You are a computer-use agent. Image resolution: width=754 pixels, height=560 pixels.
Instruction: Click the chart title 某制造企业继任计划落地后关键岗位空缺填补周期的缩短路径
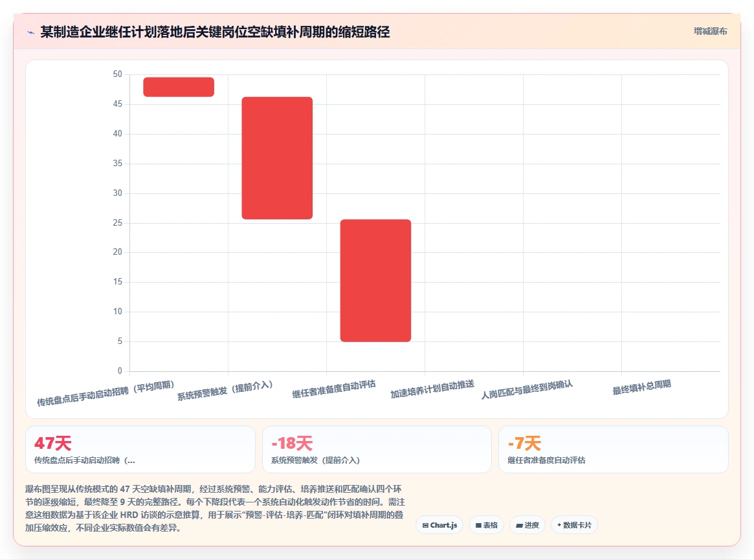coord(215,32)
